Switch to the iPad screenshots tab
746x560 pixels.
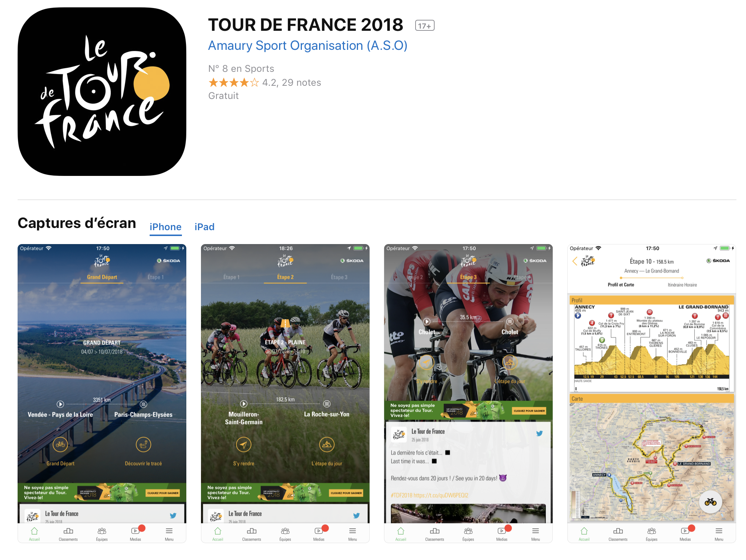pos(204,227)
